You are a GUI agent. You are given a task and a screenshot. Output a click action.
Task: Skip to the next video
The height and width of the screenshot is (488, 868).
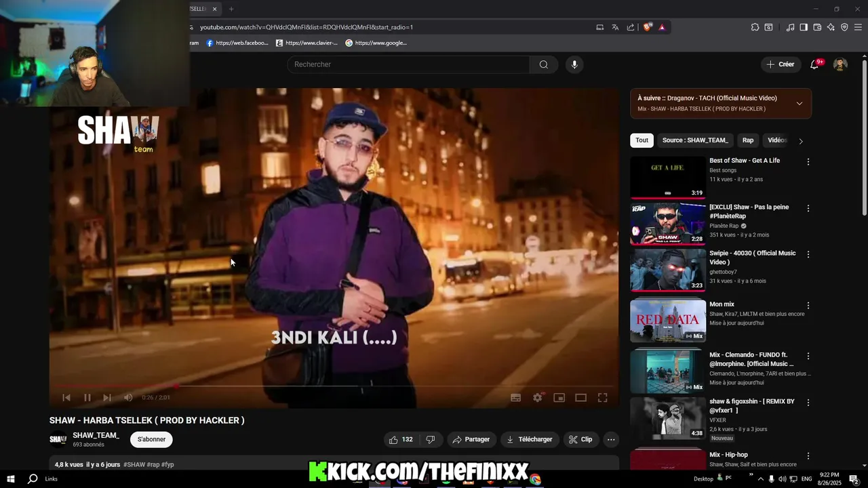click(106, 398)
